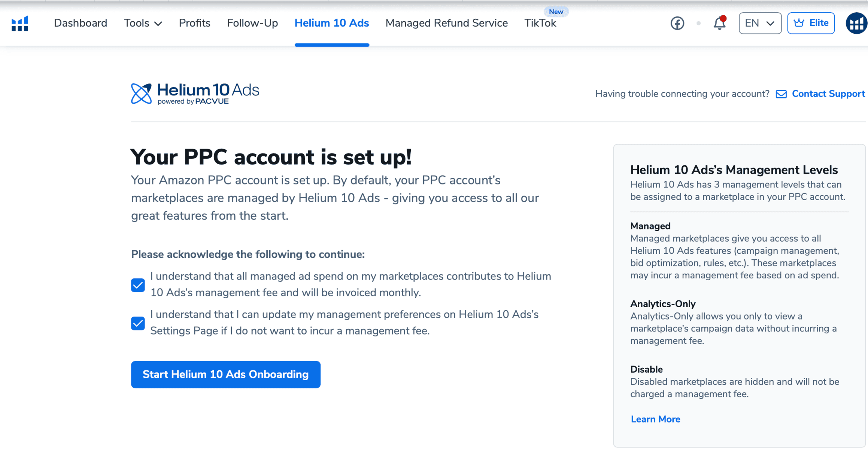This screenshot has height=449, width=868.
Task: Click Start Helium 10 Ads Onboarding button
Action: (x=225, y=375)
